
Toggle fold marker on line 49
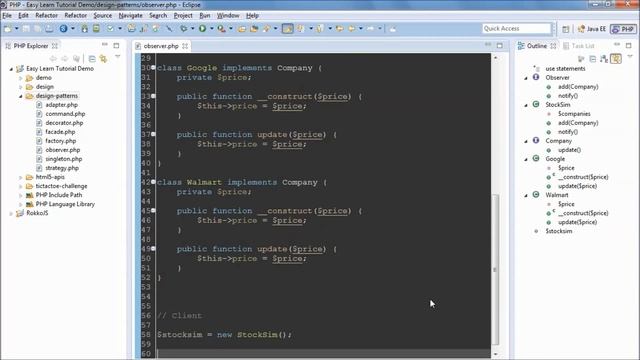153,248
